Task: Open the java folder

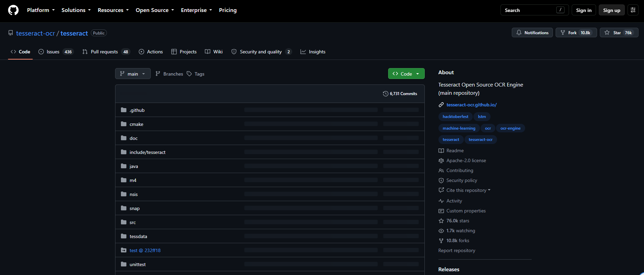Action: coord(134,166)
